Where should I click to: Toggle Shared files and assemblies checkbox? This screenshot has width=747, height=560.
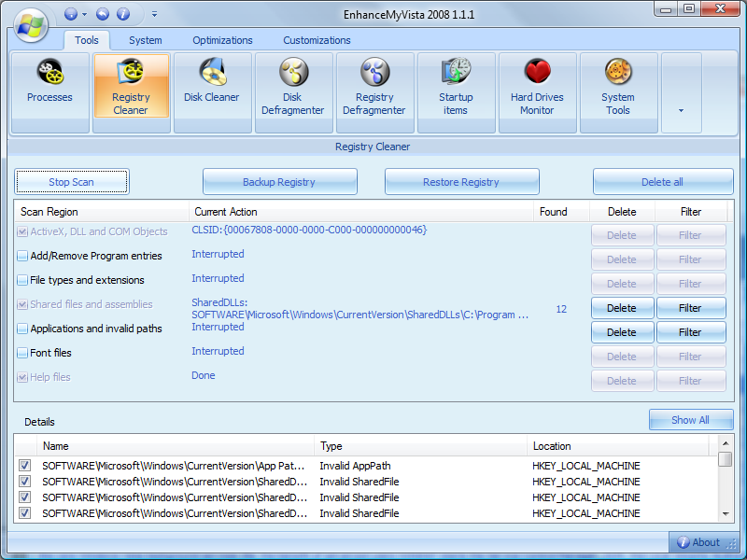22,305
